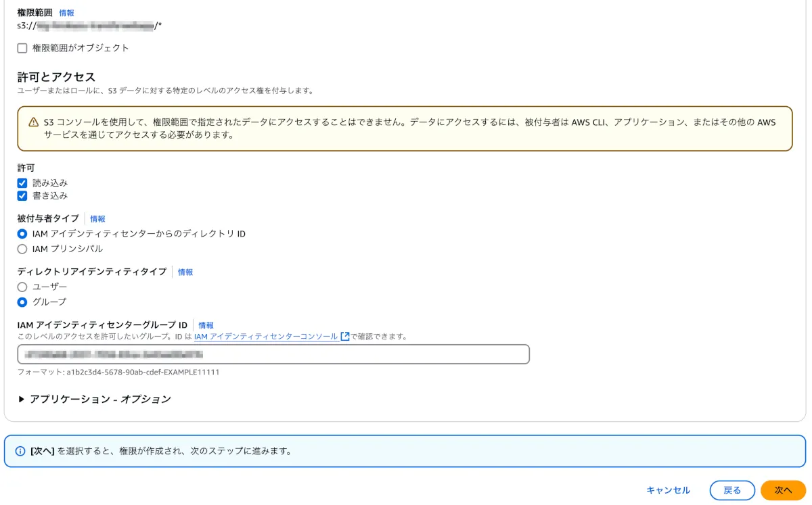Uncheck the 書き込み permission checkbox

[22, 196]
